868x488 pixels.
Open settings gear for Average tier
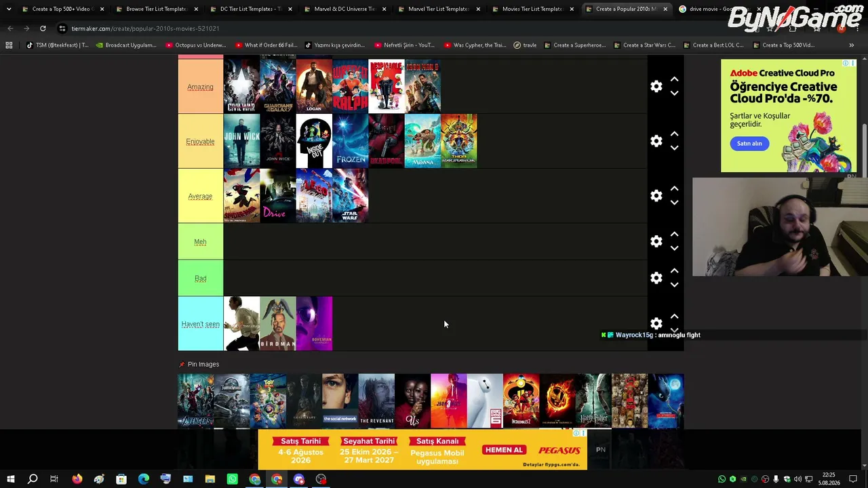656,196
